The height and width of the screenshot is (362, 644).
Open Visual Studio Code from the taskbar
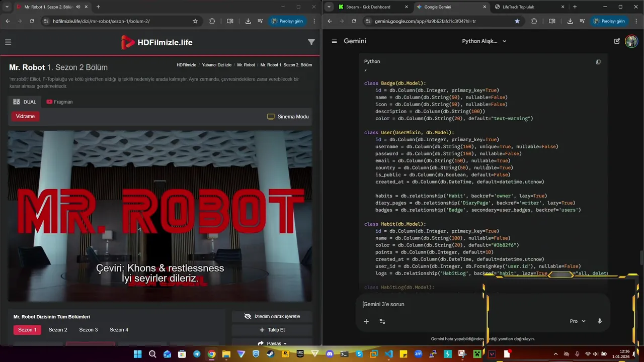coord(388,354)
